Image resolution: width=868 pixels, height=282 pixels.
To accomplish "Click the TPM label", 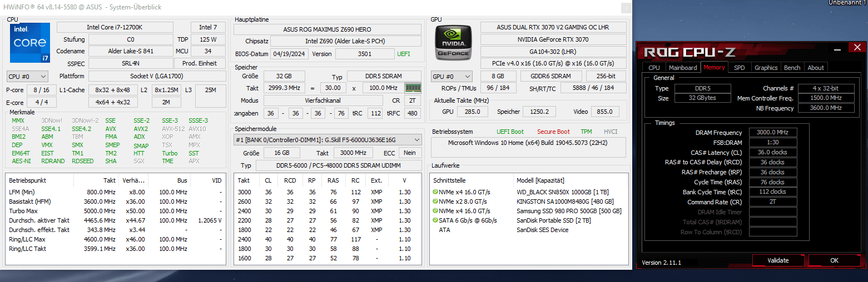I will pos(586,132).
